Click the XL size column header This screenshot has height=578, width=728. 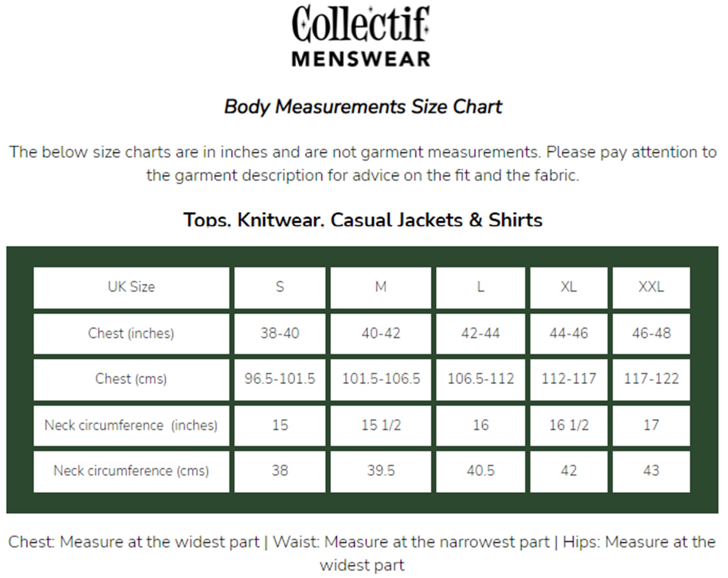click(569, 288)
